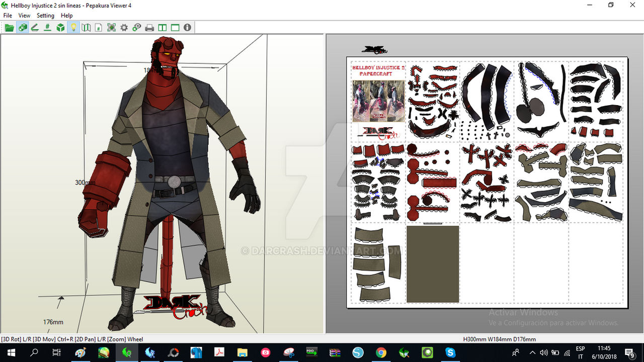The image size is (644, 362).
Task: Click the taskbar search magnifier icon
Action: [34, 352]
